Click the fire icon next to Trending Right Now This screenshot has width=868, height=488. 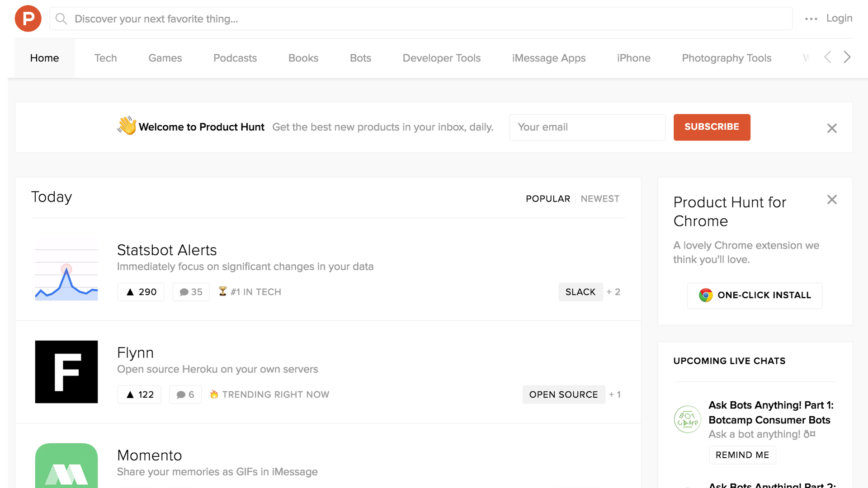(215, 394)
